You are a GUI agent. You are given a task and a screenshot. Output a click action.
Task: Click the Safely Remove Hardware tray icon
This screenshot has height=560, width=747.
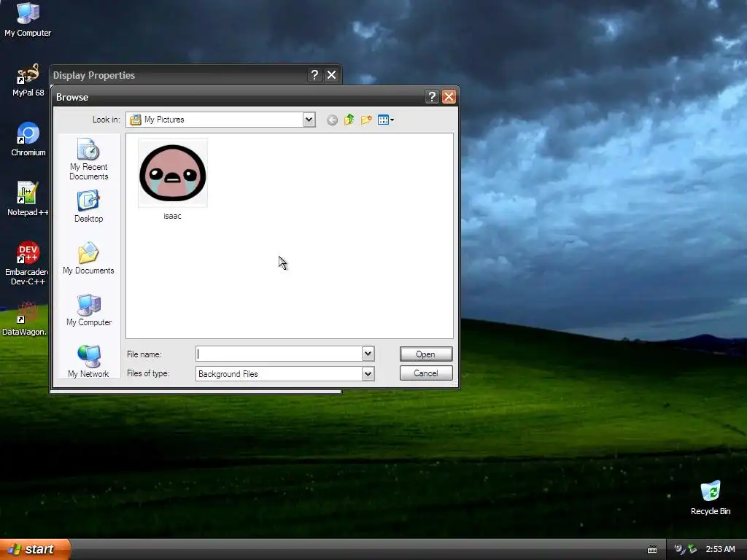(x=692, y=549)
